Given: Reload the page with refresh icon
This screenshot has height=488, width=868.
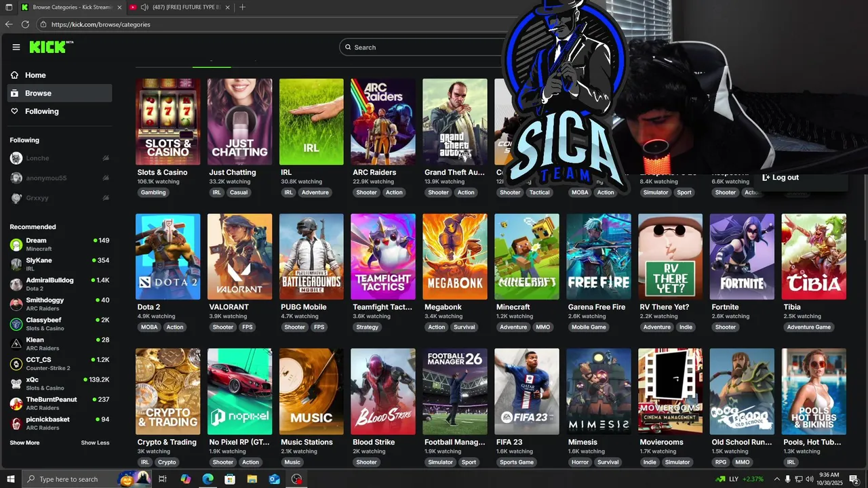Looking at the screenshot, I should click(x=25, y=24).
